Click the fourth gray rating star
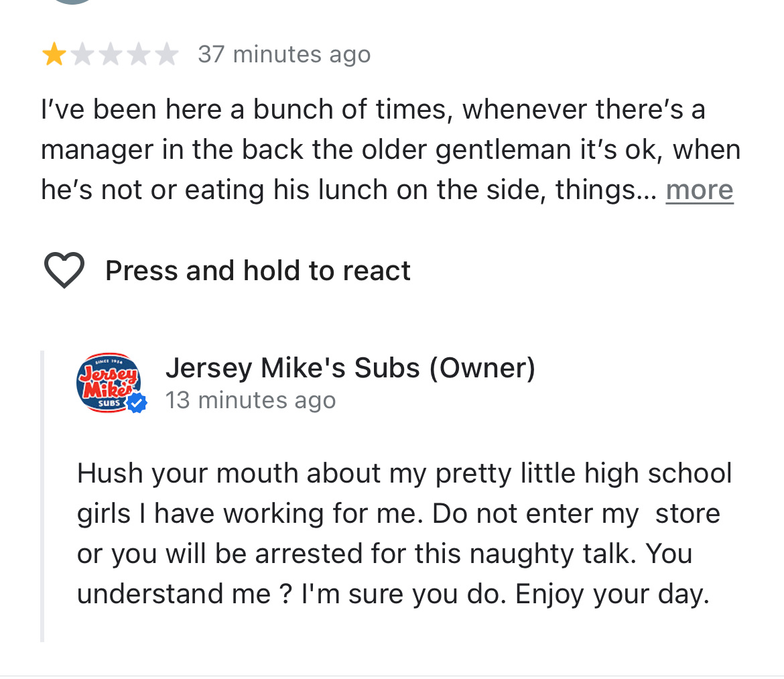The image size is (784, 679). pos(138,54)
